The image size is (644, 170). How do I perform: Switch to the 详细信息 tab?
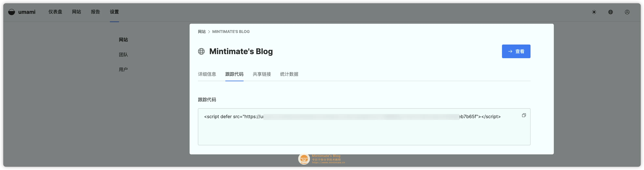(207, 74)
